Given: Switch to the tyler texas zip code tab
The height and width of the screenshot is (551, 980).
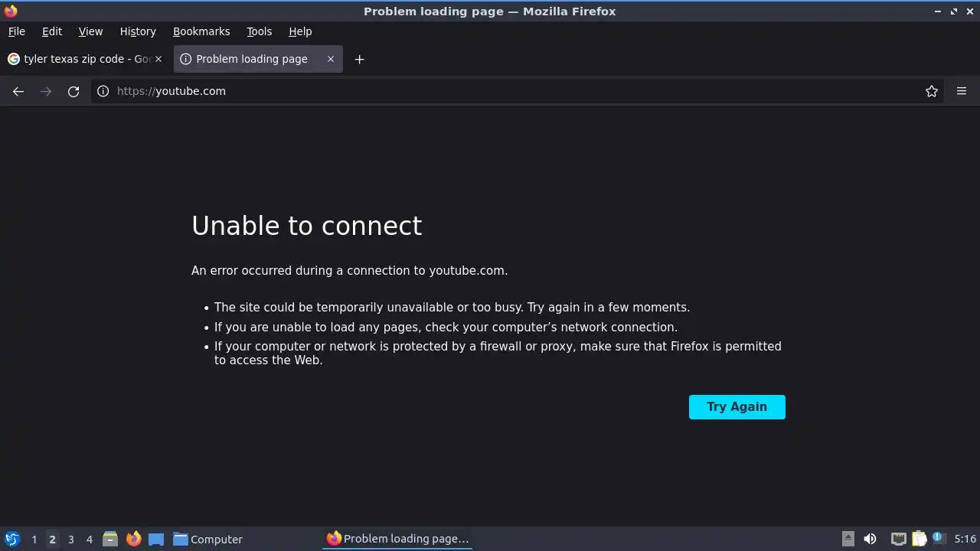Looking at the screenshot, I should pos(86,59).
